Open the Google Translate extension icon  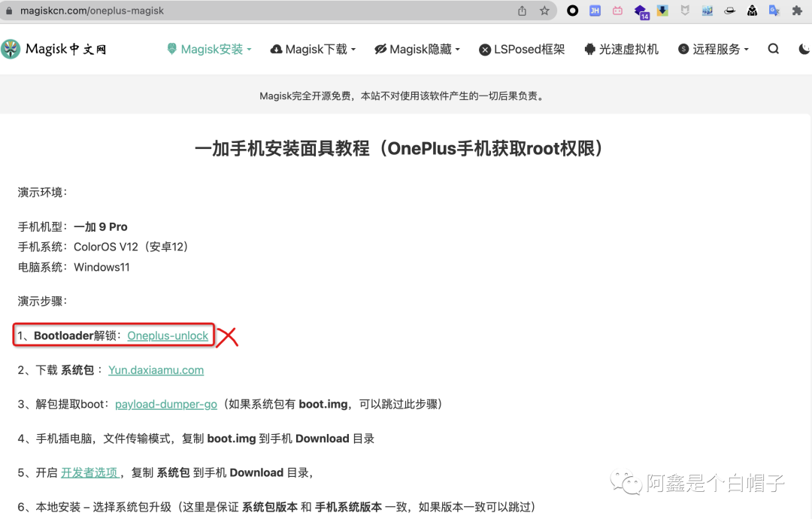tap(775, 11)
